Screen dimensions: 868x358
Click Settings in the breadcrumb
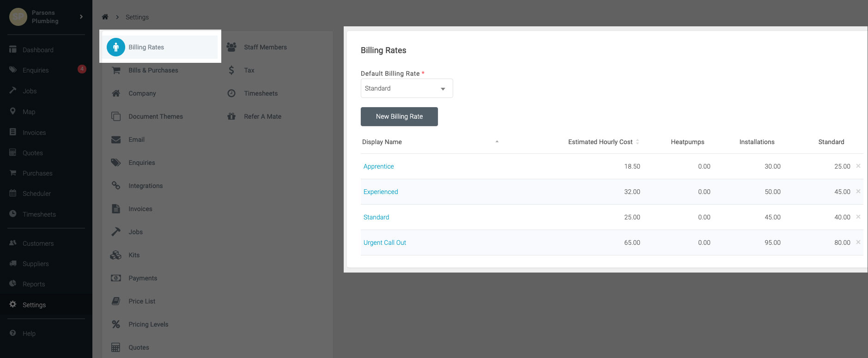click(137, 17)
